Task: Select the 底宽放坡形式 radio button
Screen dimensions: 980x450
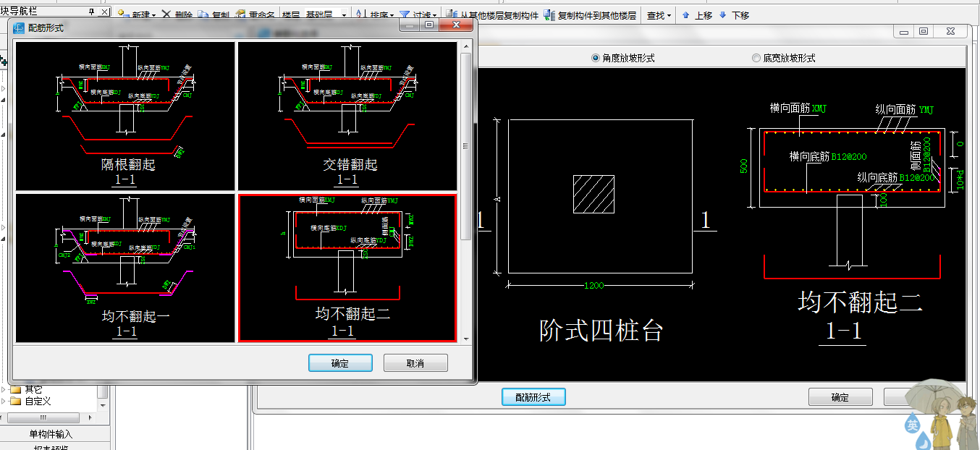Action: tap(756, 58)
